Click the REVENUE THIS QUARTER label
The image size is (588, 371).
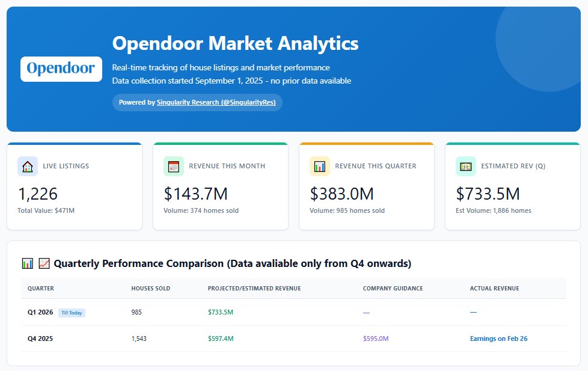pos(376,166)
